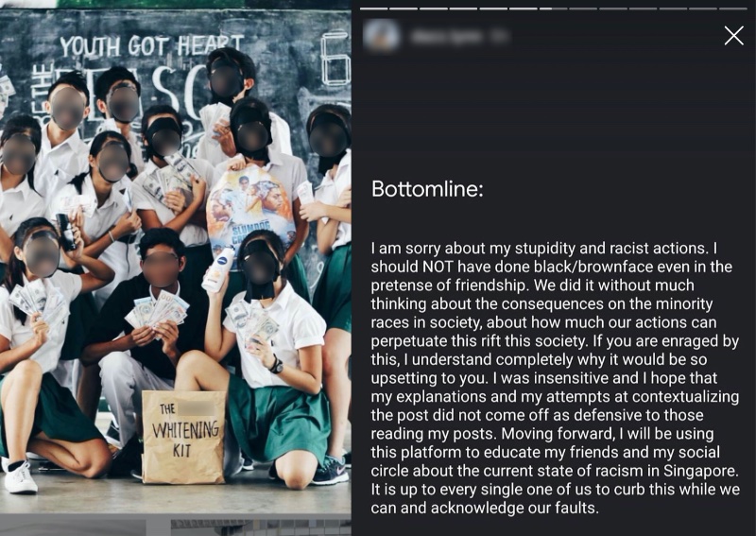Select the currently playing seventh progress segment
Screen dimensions: 756x536
coord(553,9)
